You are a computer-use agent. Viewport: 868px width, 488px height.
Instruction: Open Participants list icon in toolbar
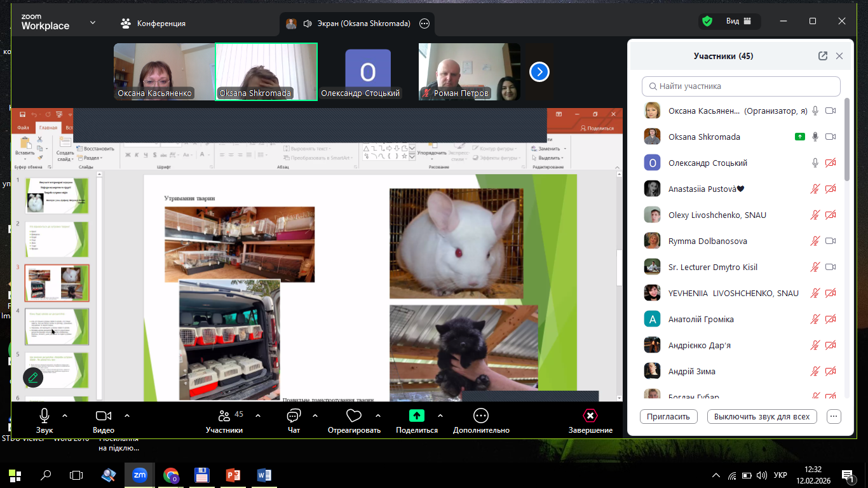click(224, 416)
